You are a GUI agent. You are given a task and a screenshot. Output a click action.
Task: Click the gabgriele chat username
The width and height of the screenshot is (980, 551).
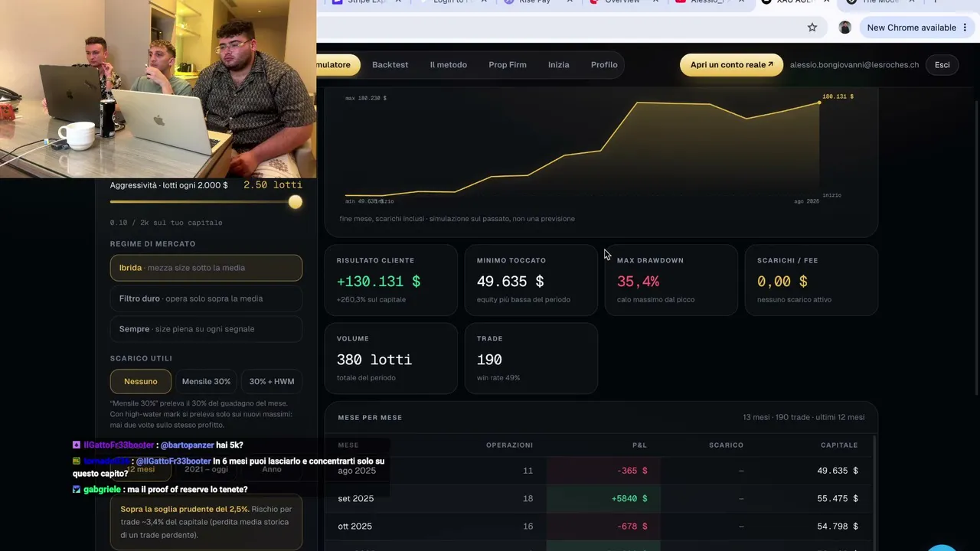pos(102,490)
